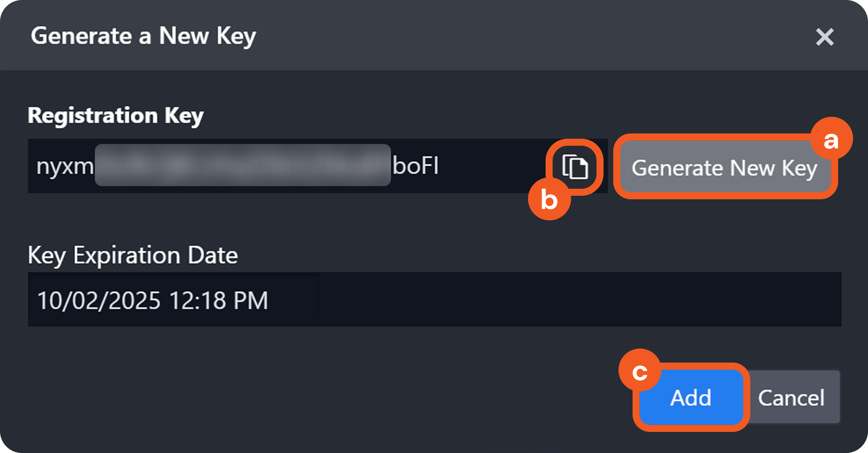Click the "Registration Key" label

coord(116,116)
